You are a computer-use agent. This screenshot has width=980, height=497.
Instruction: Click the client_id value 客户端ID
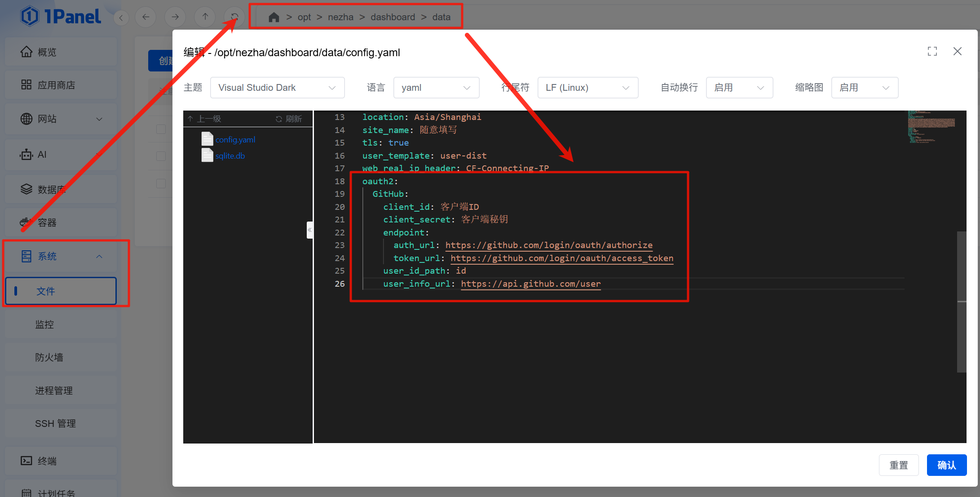459,207
